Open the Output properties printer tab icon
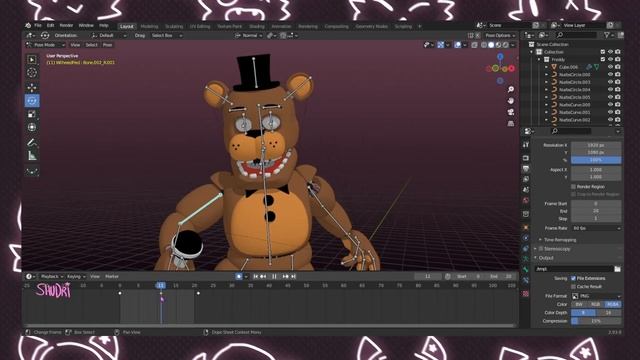This screenshot has width=640, height=360. (526, 169)
